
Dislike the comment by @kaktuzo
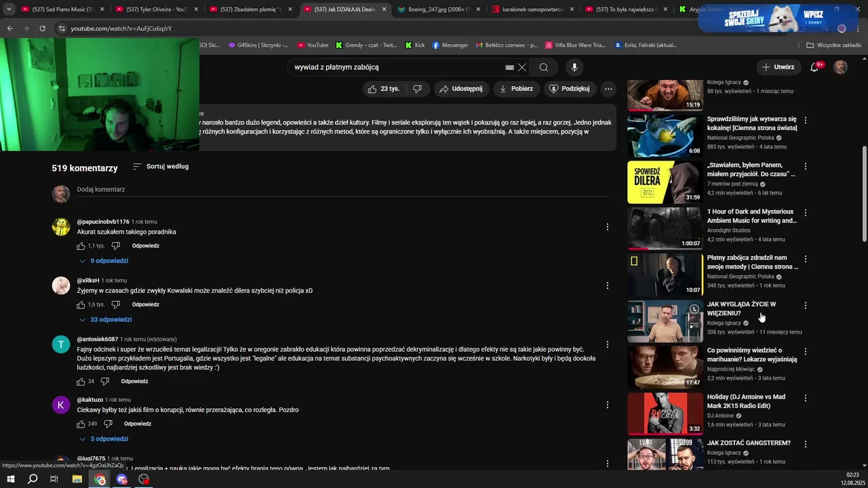(108, 424)
